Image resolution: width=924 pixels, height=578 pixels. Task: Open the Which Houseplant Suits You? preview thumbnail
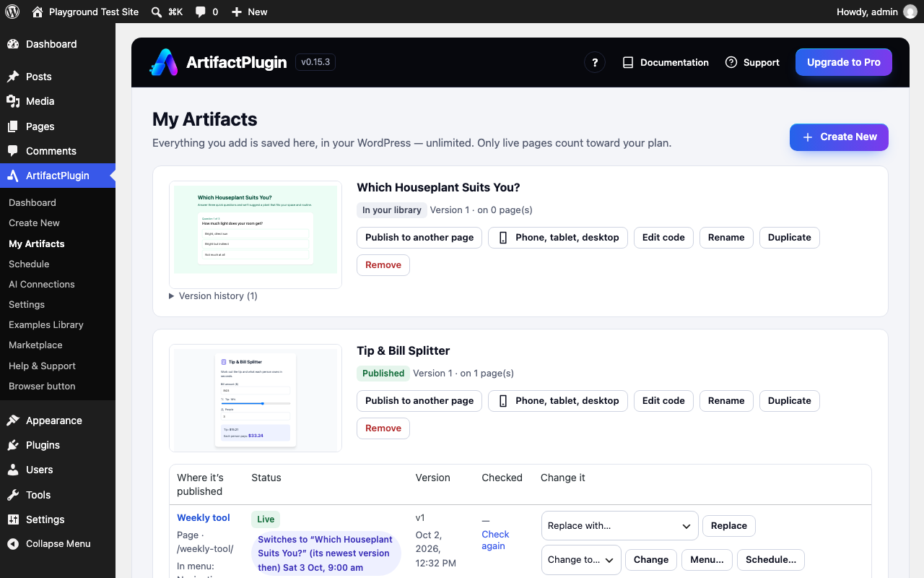[x=256, y=235]
